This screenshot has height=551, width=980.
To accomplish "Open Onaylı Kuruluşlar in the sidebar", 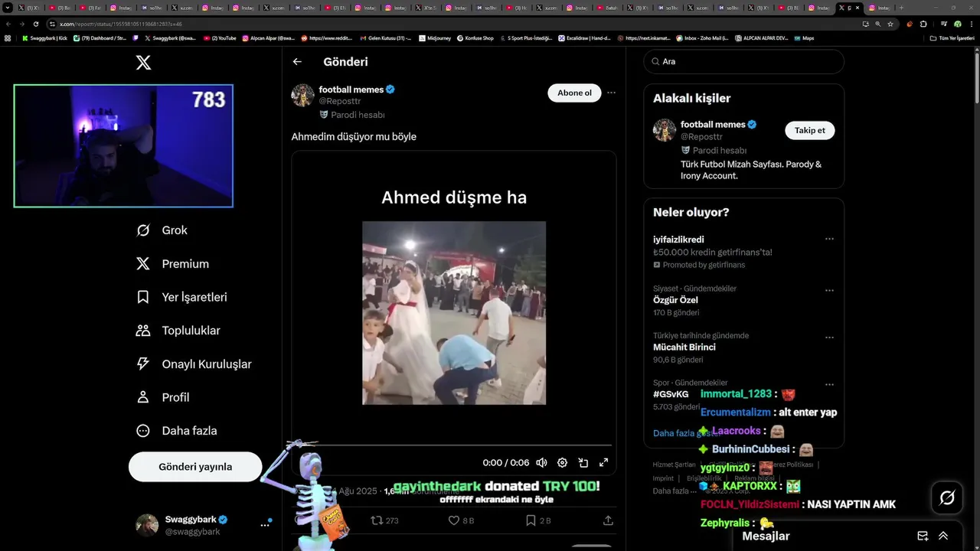I will pos(194,364).
